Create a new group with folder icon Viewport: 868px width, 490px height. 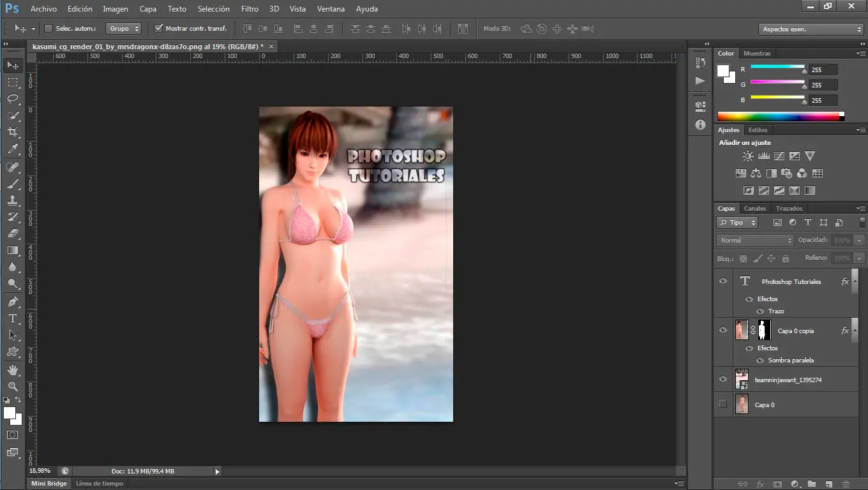click(812, 484)
